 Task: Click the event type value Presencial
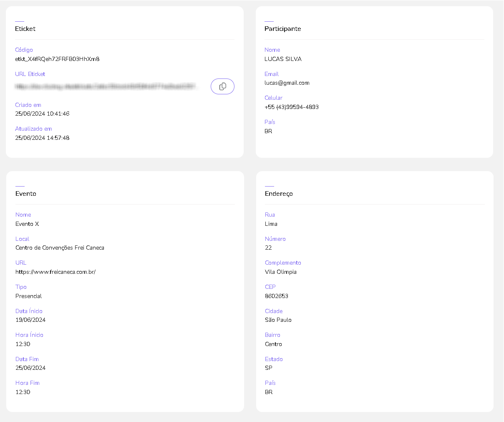coord(29,296)
